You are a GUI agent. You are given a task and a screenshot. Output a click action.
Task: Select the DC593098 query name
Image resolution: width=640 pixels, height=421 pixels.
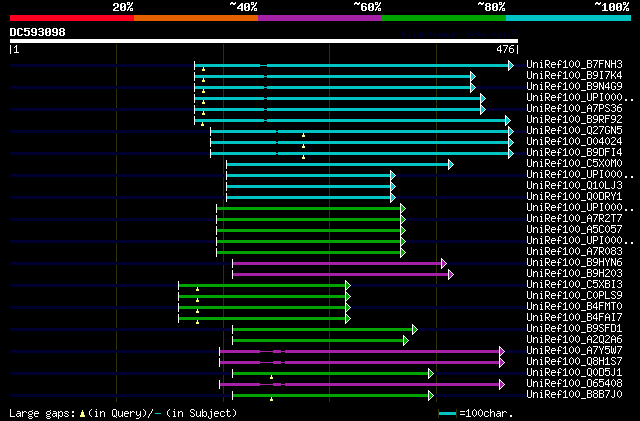(38, 32)
